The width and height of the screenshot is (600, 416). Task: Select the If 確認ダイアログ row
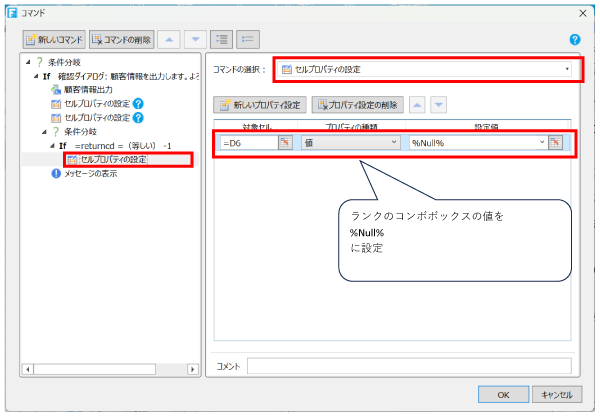(x=121, y=76)
